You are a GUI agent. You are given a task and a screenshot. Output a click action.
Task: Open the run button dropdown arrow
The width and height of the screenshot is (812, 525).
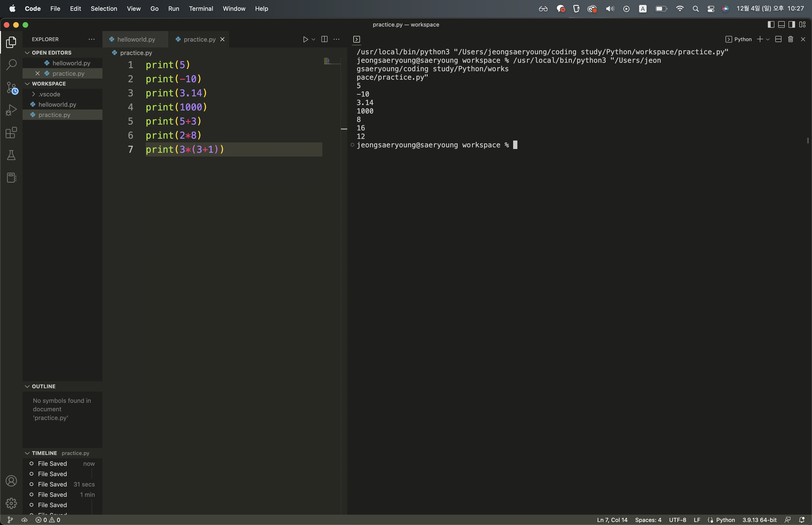(313, 39)
